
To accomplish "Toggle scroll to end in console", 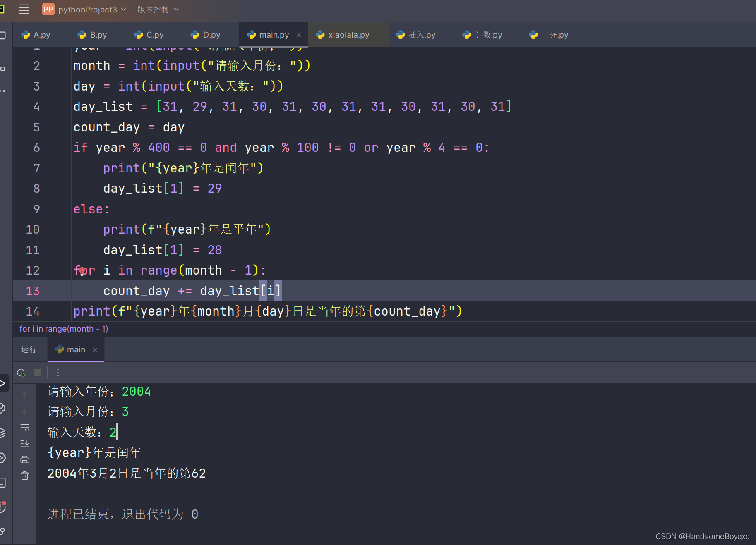I will pyautogui.click(x=24, y=443).
